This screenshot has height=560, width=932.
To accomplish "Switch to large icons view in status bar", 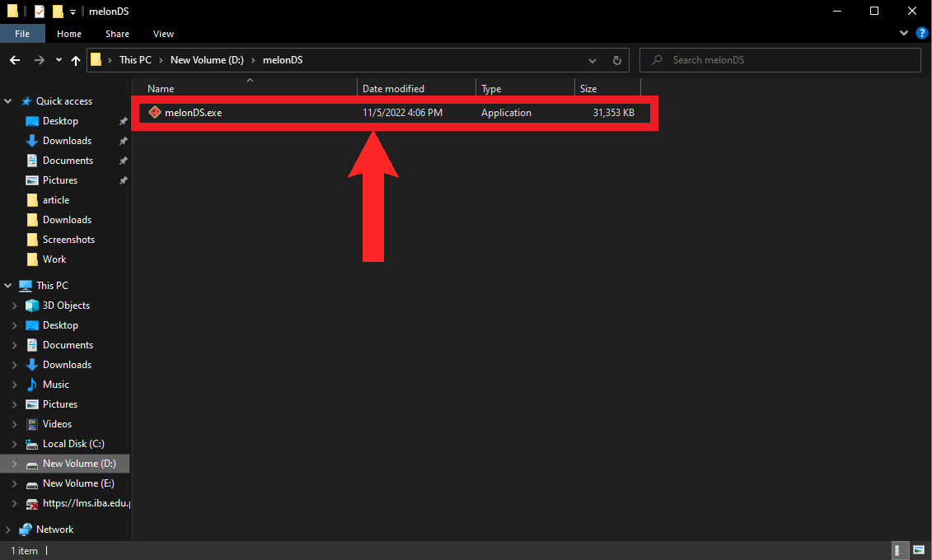I will [x=919, y=550].
